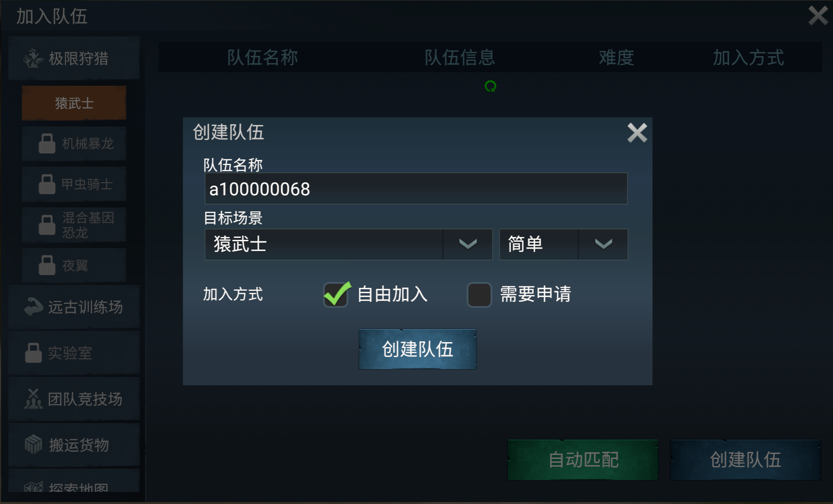Select the 需要申请 option label
The image size is (833, 504).
tap(535, 294)
